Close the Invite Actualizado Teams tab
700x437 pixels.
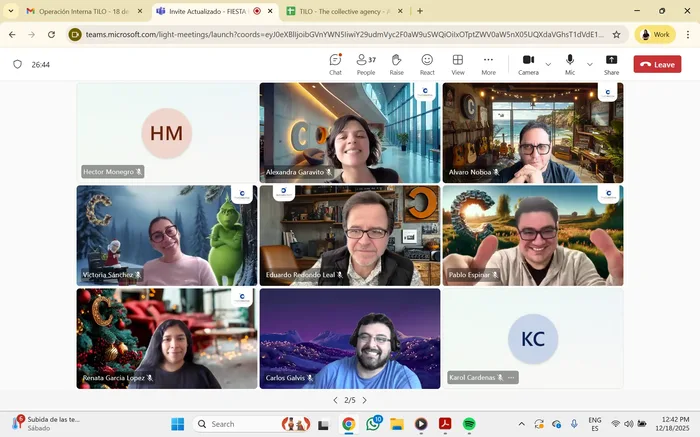[270, 11]
